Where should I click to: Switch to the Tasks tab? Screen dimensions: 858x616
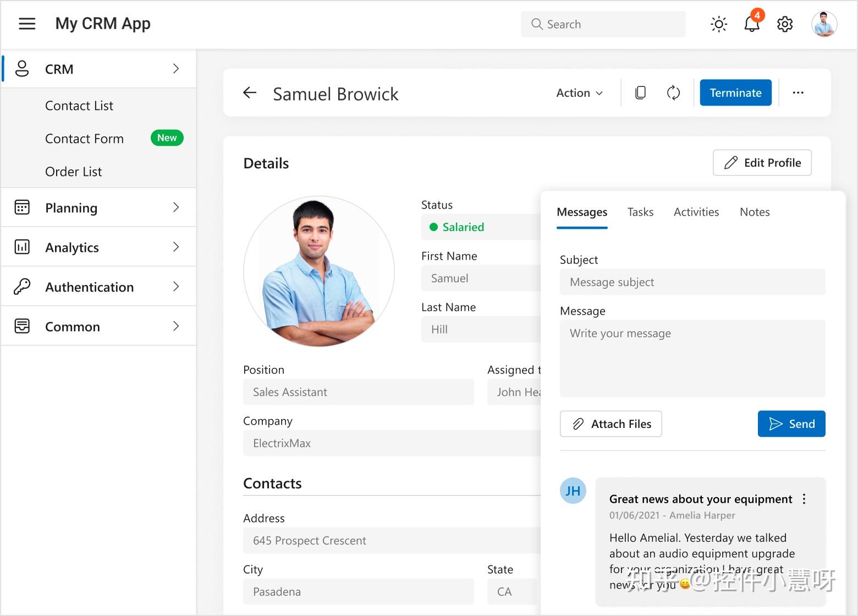[x=640, y=212]
